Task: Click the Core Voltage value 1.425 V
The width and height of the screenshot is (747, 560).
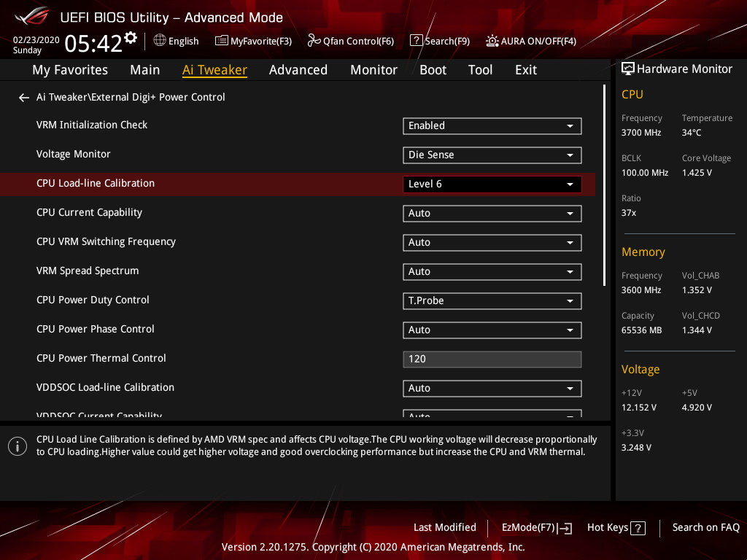Action: (x=697, y=172)
